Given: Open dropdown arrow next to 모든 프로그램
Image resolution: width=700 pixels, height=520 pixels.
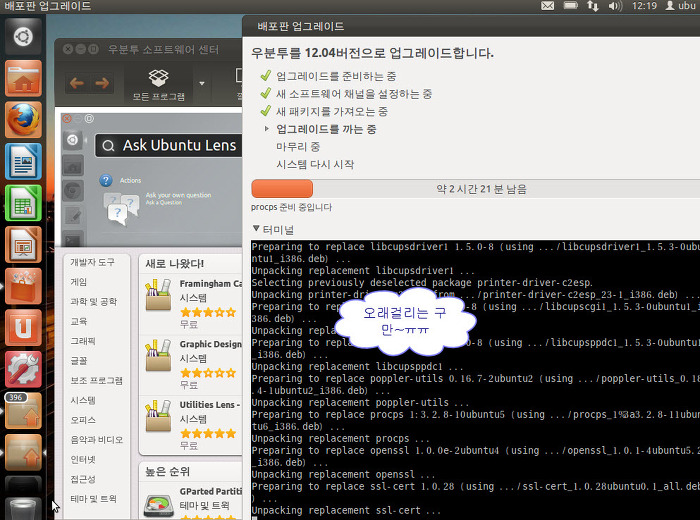Looking at the screenshot, I should tap(201, 83).
